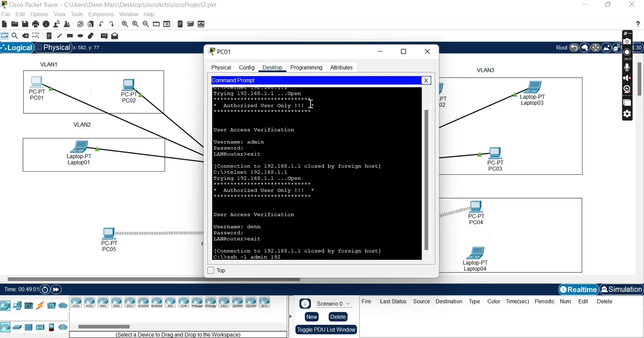Toggle the Top checkbox in PC01 window
Screen dimensions: 644x338
pyautogui.click(x=211, y=271)
